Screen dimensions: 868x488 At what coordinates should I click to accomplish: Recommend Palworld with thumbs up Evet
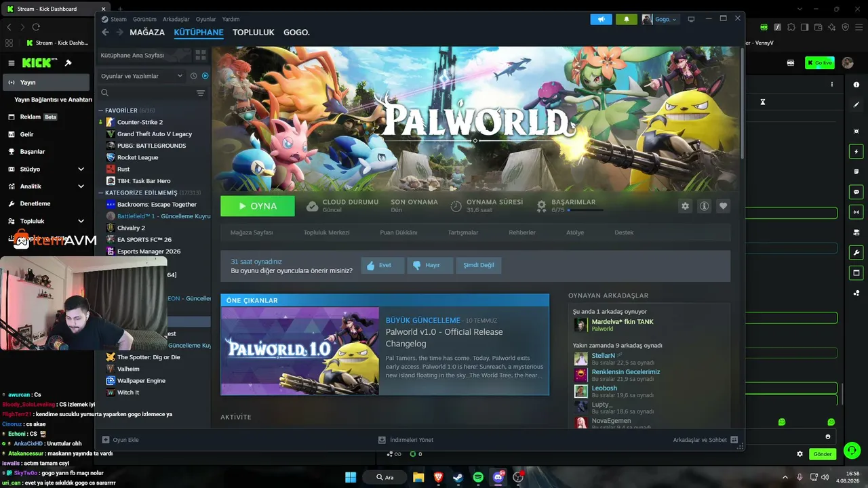click(382, 265)
